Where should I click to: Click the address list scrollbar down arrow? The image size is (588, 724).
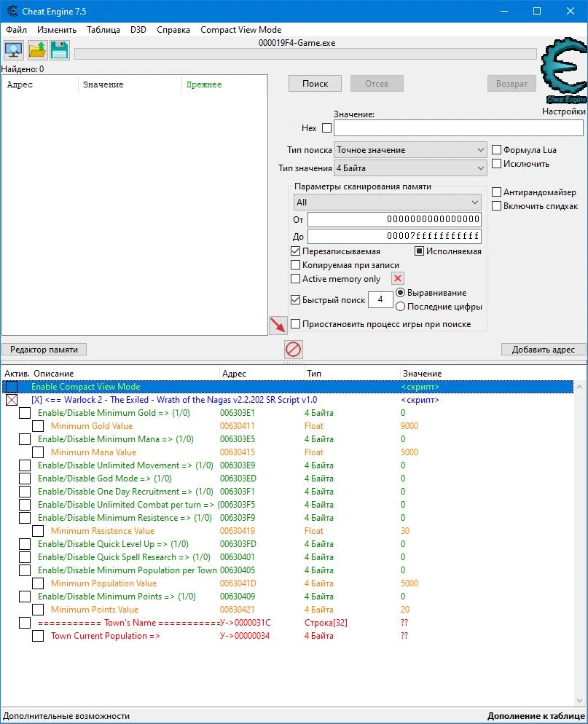click(580, 701)
